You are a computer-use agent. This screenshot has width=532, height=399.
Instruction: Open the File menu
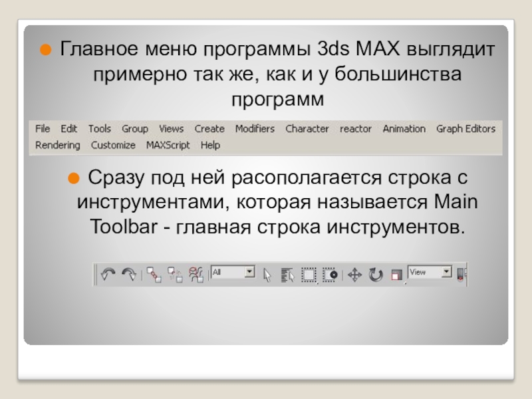click(x=43, y=129)
